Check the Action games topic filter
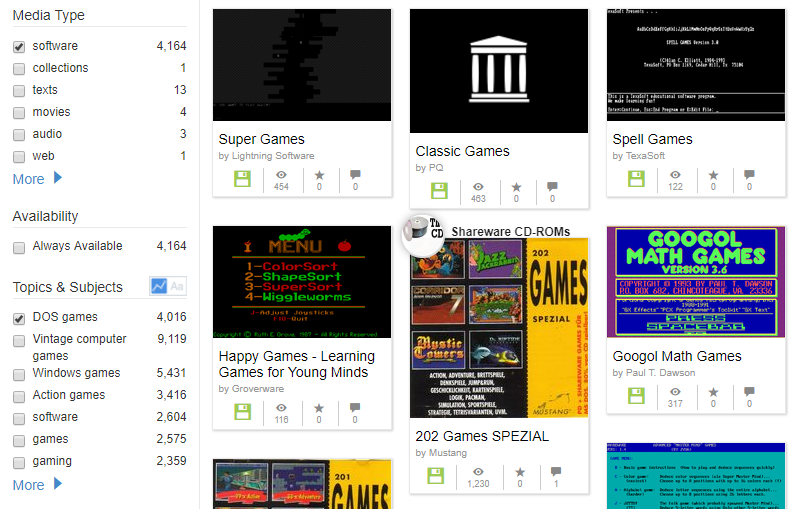The image size is (796, 509). pos(19,396)
